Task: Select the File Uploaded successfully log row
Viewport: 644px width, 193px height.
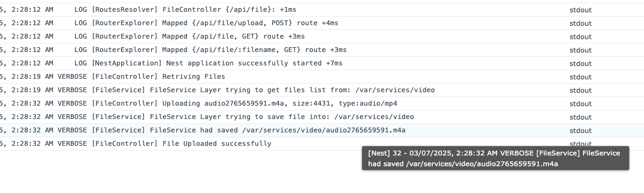Action: 321,144
